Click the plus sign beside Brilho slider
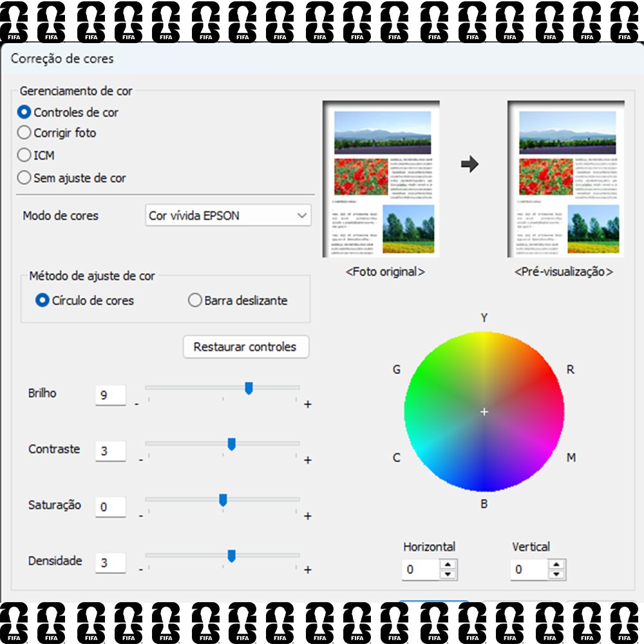644x644 pixels. tap(308, 404)
